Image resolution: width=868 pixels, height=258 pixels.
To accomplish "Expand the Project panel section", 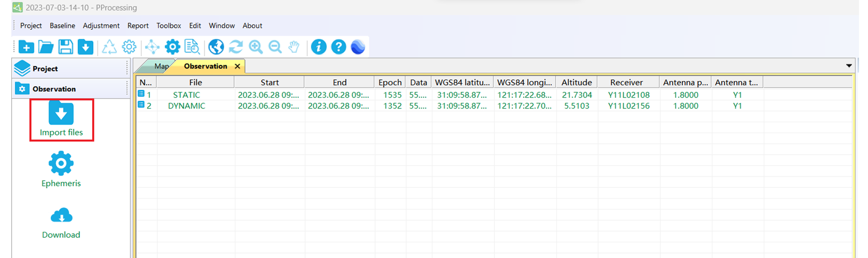I will coord(45,69).
